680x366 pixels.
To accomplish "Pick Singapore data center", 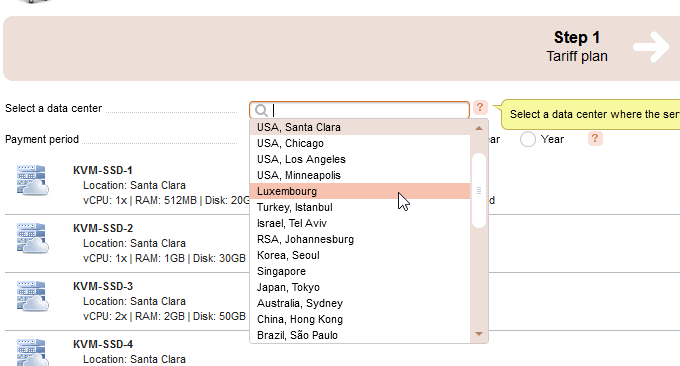I will (360, 271).
